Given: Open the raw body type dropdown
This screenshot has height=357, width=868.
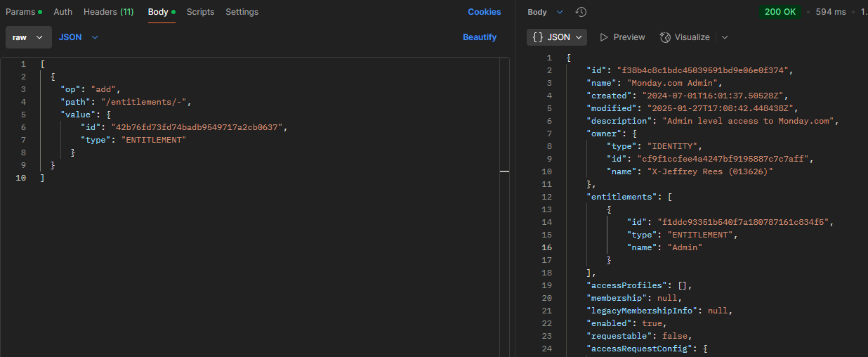Looking at the screenshot, I should 29,37.
